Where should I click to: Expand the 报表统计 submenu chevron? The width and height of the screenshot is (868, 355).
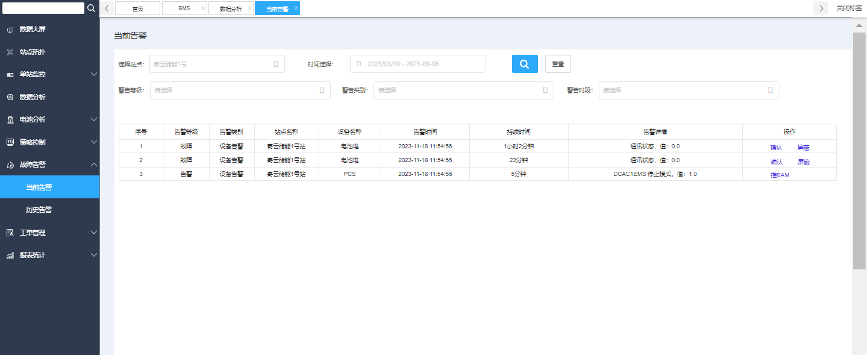click(x=94, y=255)
